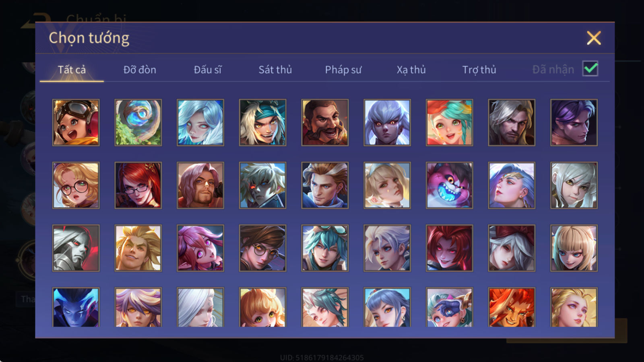The width and height of the screenshot is (644, 362).
Task: Open the Trợ thủ tab
Action: (x=479, y=70)
